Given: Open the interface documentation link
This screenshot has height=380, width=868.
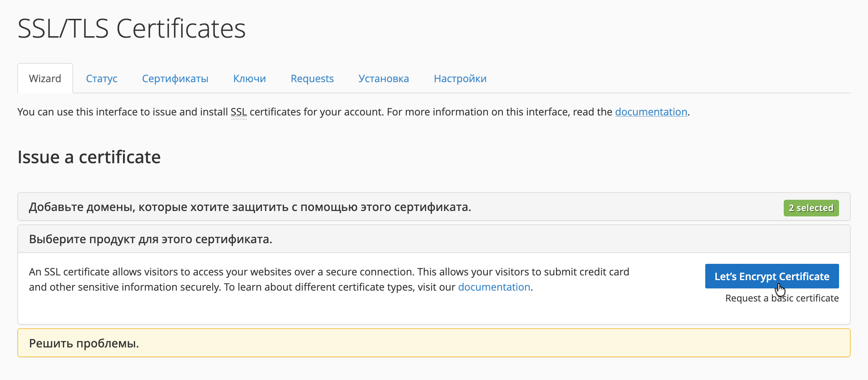Looking at the screenshot, I should pyautogui.click(x=651, y=112).
